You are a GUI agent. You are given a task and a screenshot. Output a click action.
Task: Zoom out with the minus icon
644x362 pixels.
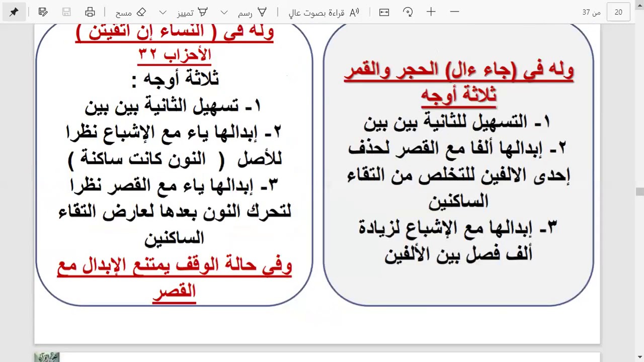pos(454,12)
